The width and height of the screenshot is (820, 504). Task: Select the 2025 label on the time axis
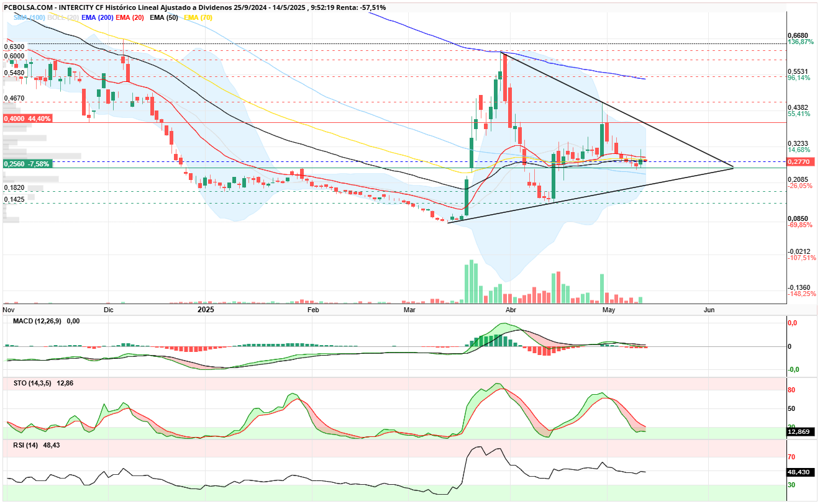[x=206, y=308]
